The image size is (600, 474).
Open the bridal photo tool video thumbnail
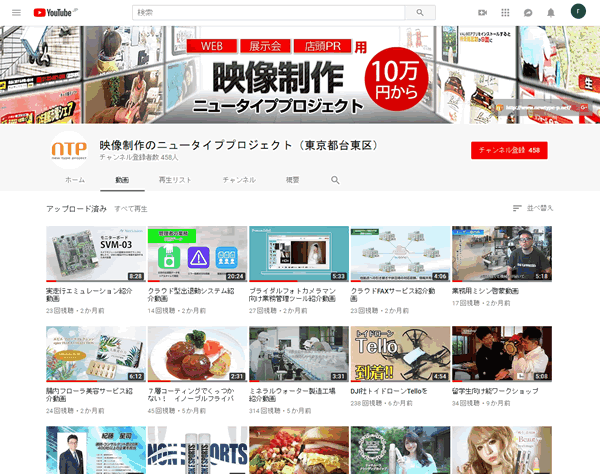pos(299,254)
